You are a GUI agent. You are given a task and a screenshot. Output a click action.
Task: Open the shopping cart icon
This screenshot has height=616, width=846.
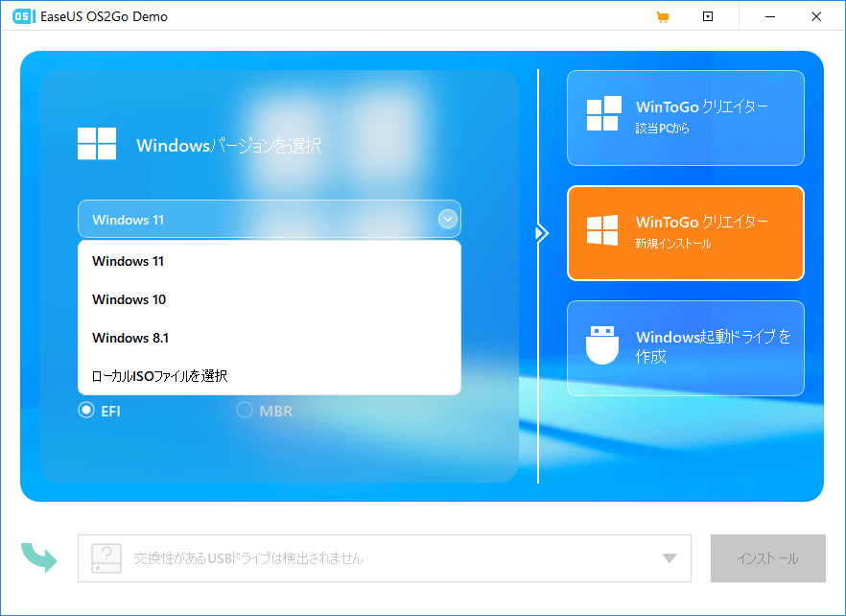pos(663,16)
